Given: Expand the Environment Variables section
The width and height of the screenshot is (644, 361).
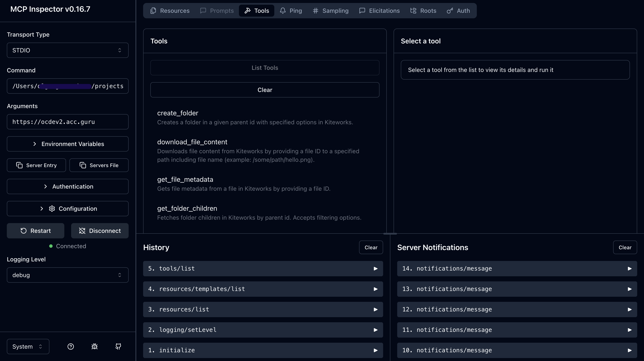Looking at the screenshot, I should 68,144.
